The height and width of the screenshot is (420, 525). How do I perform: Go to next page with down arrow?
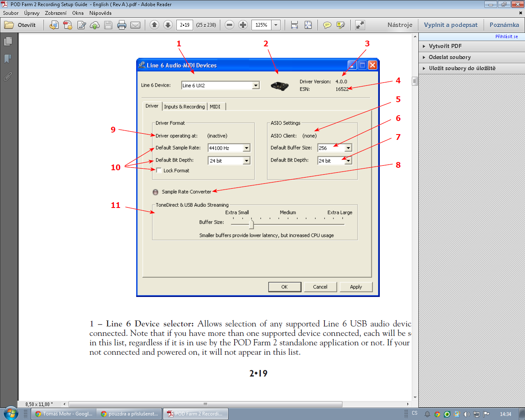pyautogui.click(x=168, y=25)
